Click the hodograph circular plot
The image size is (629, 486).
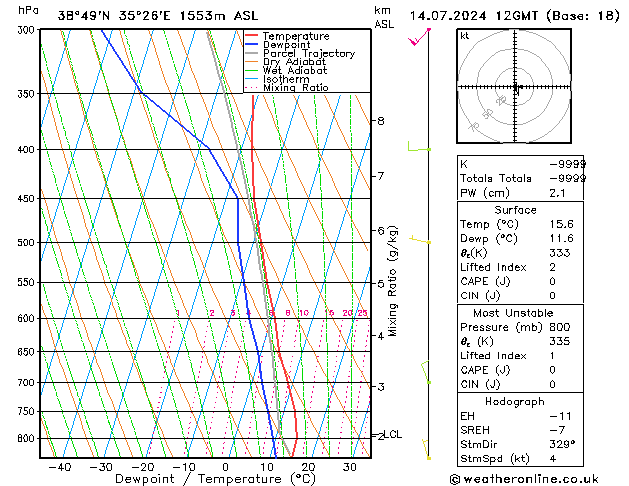(x=514, y=86)
